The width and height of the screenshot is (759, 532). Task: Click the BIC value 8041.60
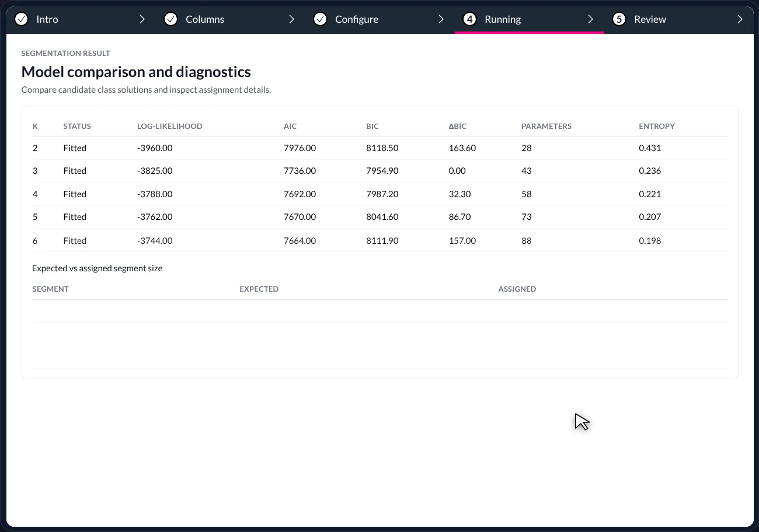click(382, 217)
